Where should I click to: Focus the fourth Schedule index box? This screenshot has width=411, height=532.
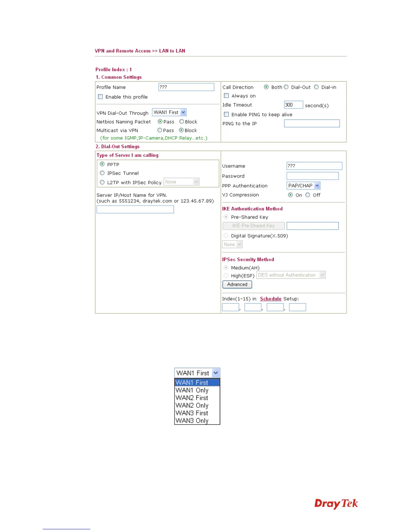pyautogui.click(x=298, y=307)
